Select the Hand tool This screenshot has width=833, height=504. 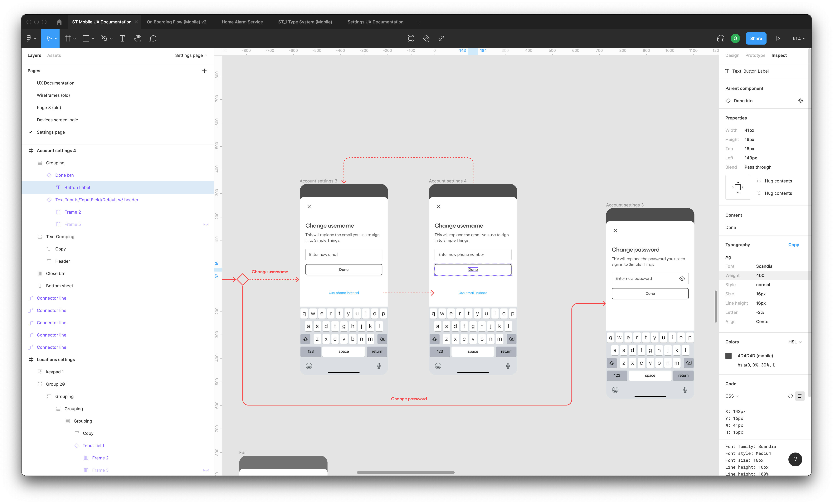[x=138, y=39]
